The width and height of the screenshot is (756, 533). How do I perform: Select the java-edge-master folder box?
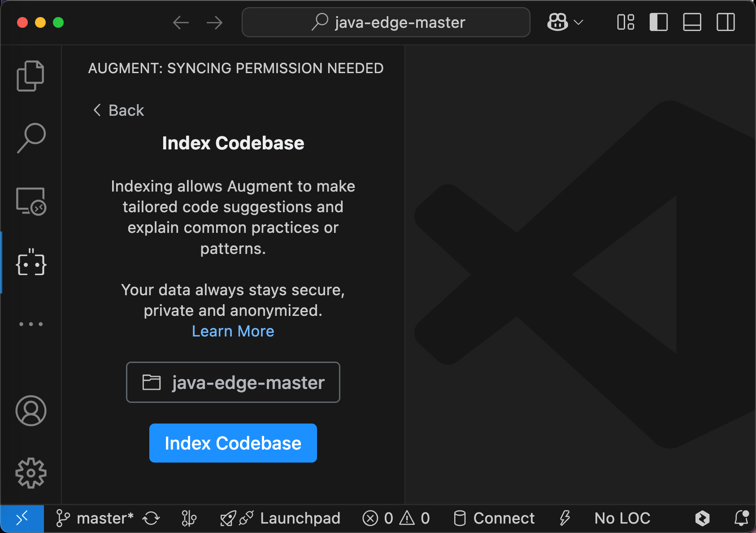click(233, 382)
